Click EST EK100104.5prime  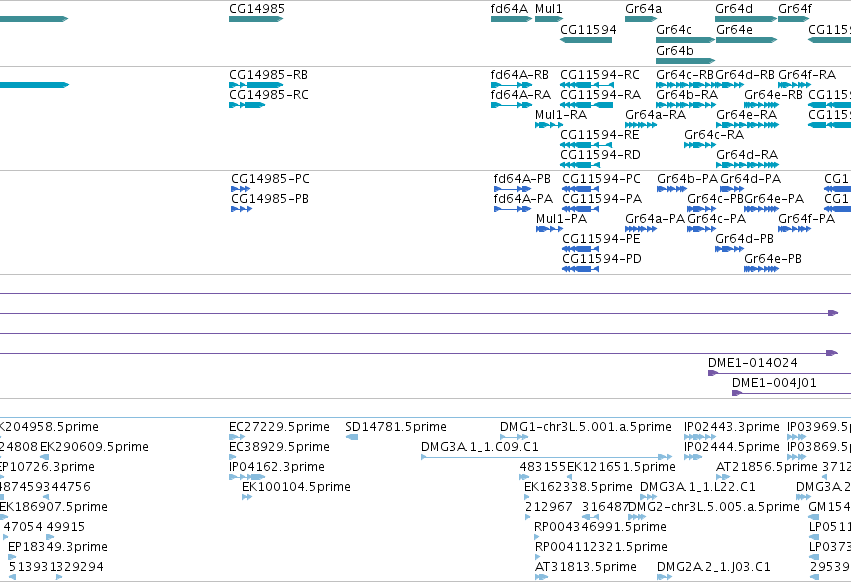tap(247, 497)
